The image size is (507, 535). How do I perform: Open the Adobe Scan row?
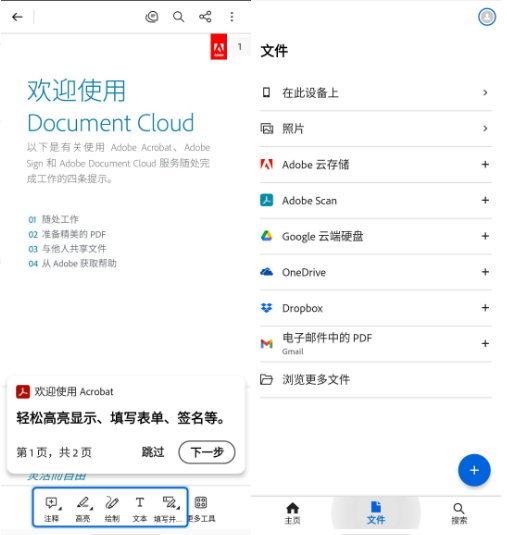click(376, 200)
